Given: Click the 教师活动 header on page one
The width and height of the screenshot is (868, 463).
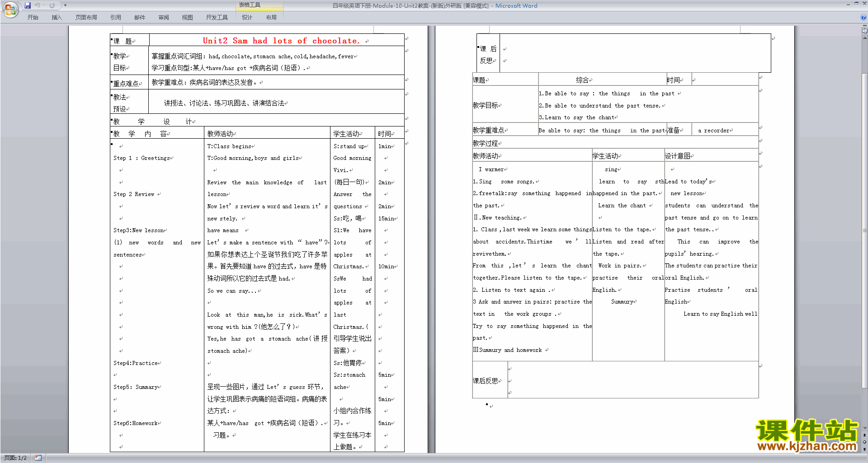Looking at the screenshot, I should coord(220,134).
